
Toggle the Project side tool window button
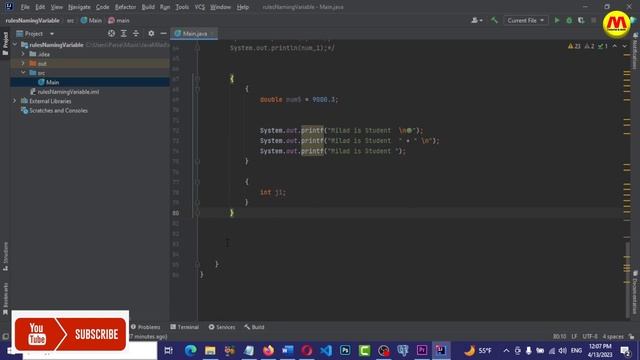point(5,44)
